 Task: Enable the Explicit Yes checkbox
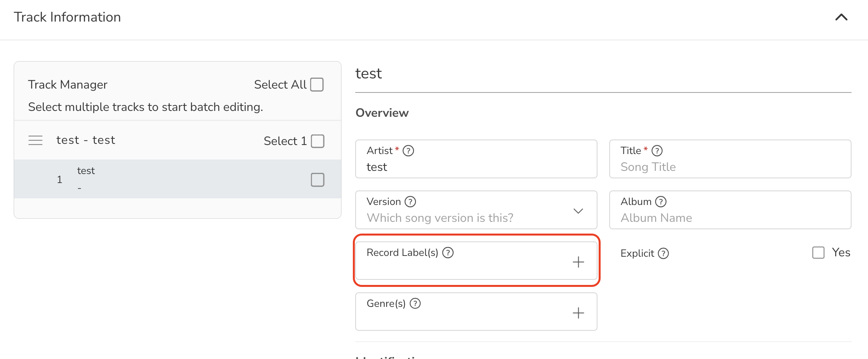pos(818,253)
